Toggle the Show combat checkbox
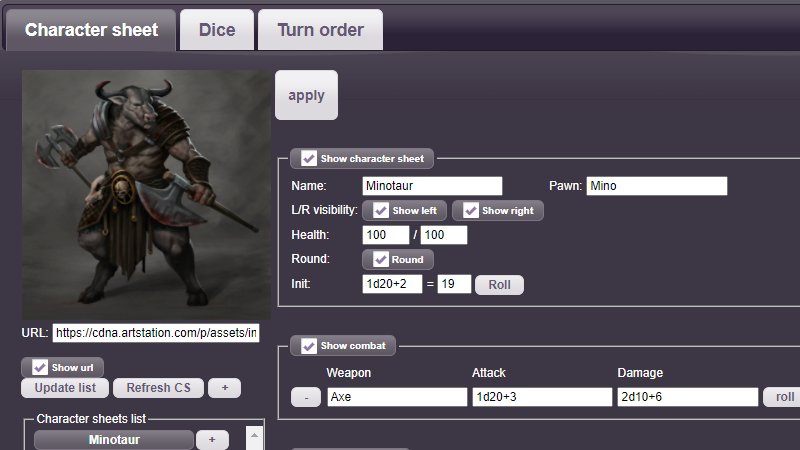Screen dimensions: 800x450 pos(310,346)
